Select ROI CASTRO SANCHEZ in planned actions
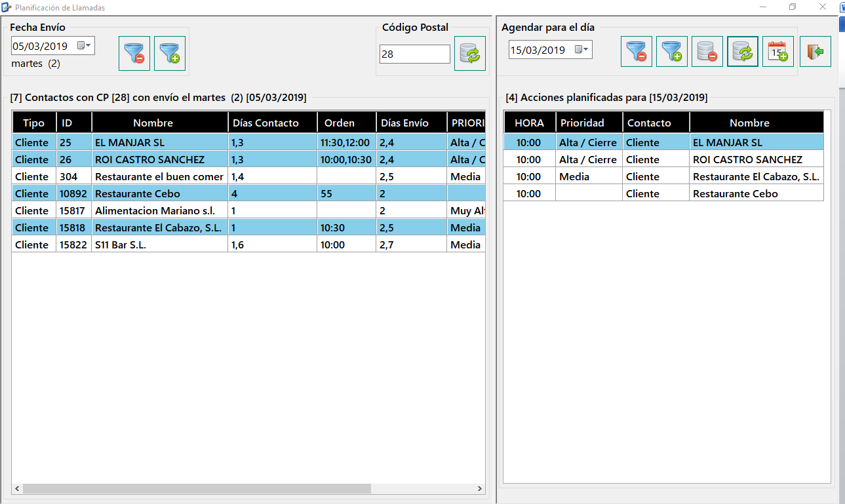845x504 pixels. [x=663, y=159]
